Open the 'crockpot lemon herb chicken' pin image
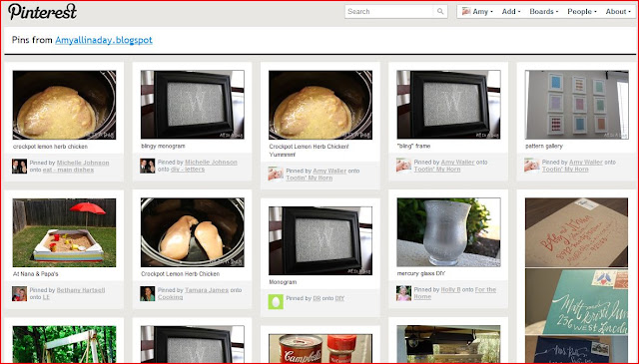The width and height of the screenshot is (639, 364). [64, 105]
